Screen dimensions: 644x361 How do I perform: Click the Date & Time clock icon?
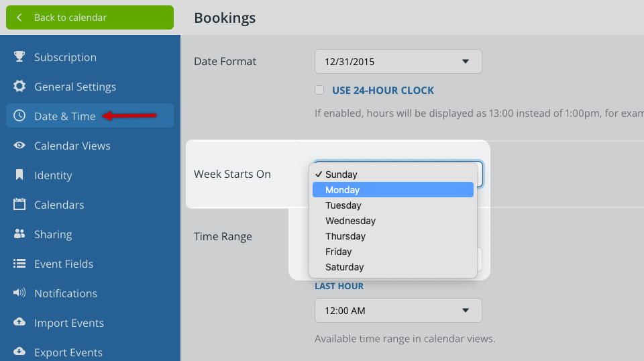coord(19,116)
